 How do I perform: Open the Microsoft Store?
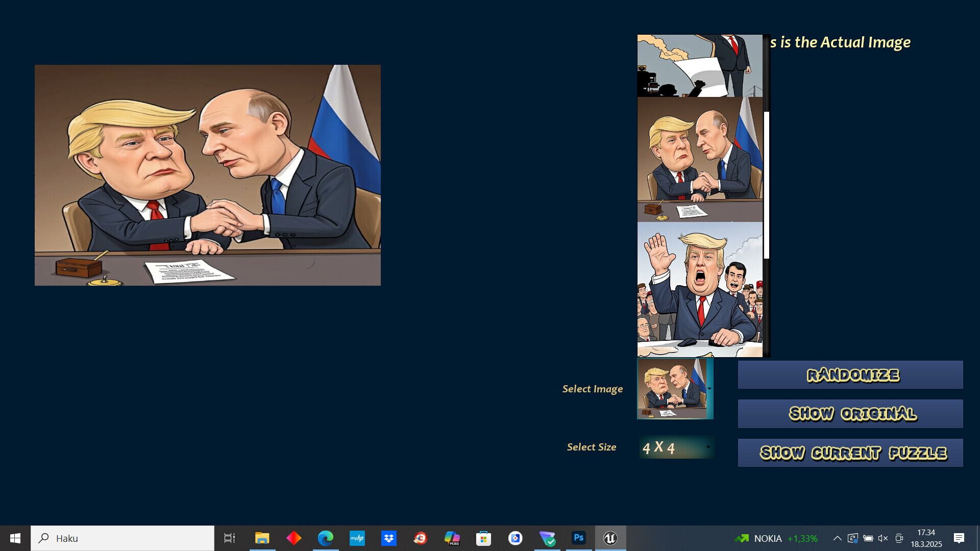coord(484,538)
